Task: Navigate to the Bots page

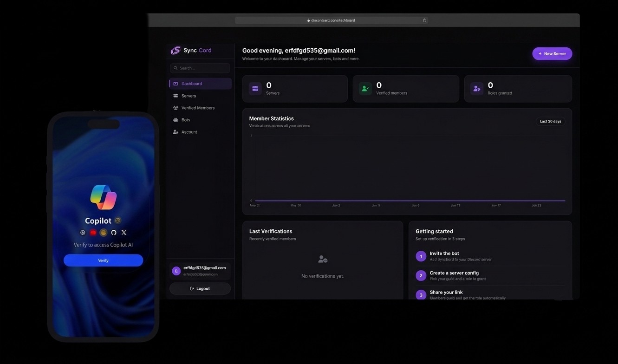Action: 200,120
